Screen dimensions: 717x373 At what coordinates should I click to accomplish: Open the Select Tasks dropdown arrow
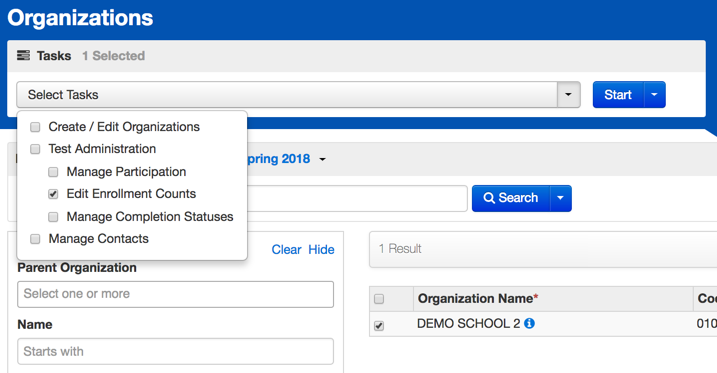[x=568, y=95]
